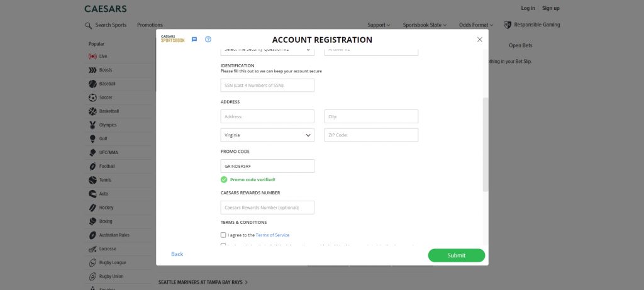Click the Log in link
This screenshot has width=644, height=290.
528,8
